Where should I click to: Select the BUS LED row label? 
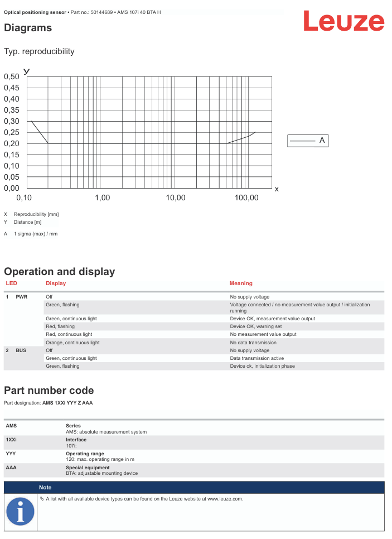click(x=21, y=350)
